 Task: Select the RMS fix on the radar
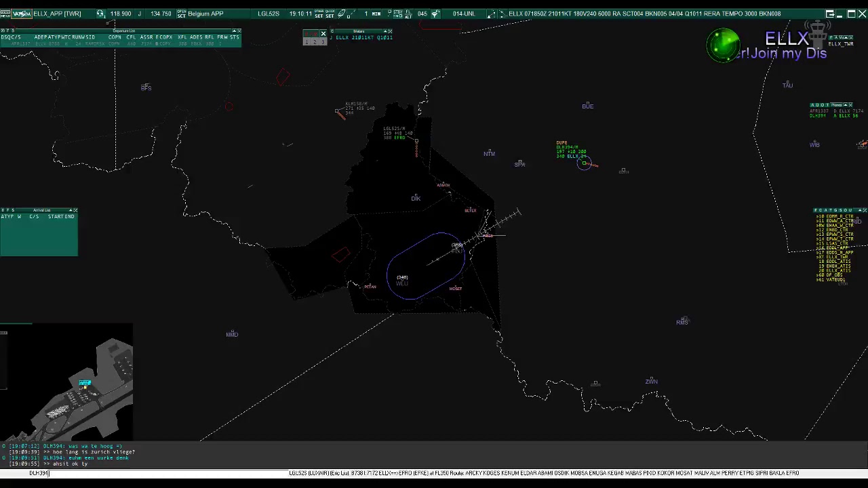pos(682,323)
